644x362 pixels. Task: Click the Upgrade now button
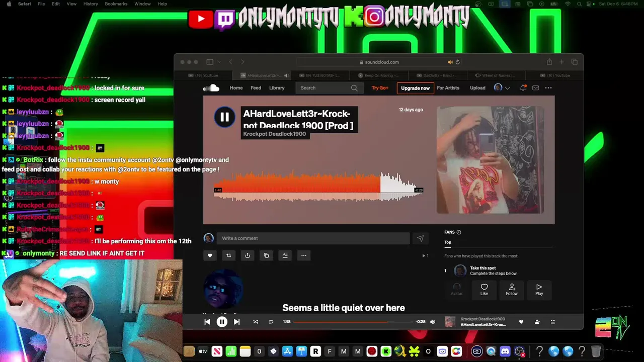(x=415, y=88)
